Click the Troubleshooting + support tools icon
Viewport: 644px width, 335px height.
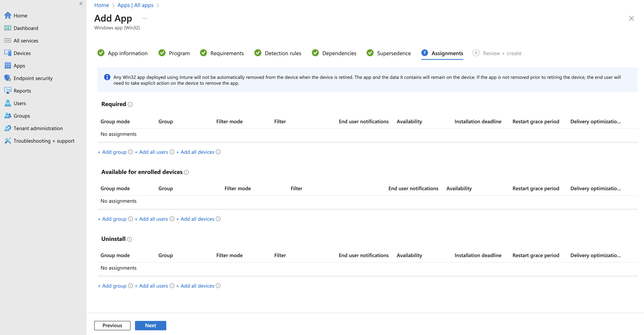[8, 141]
